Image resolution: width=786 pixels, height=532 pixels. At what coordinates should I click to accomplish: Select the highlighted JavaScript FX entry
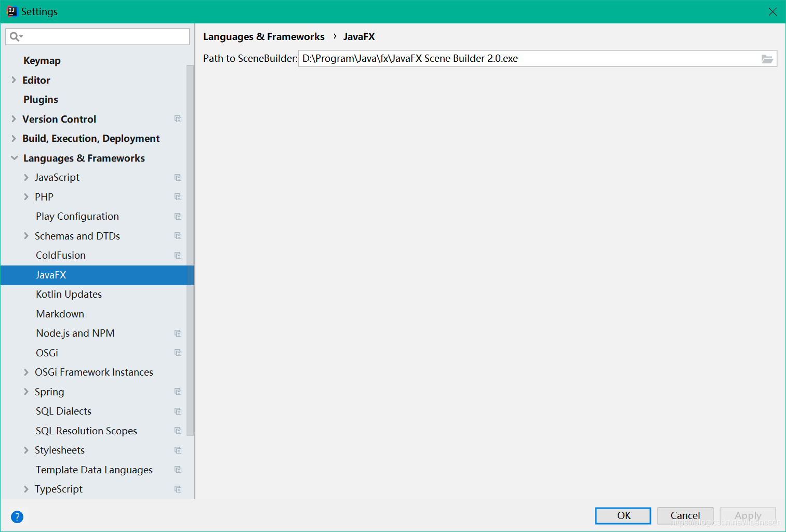[97, 275]
